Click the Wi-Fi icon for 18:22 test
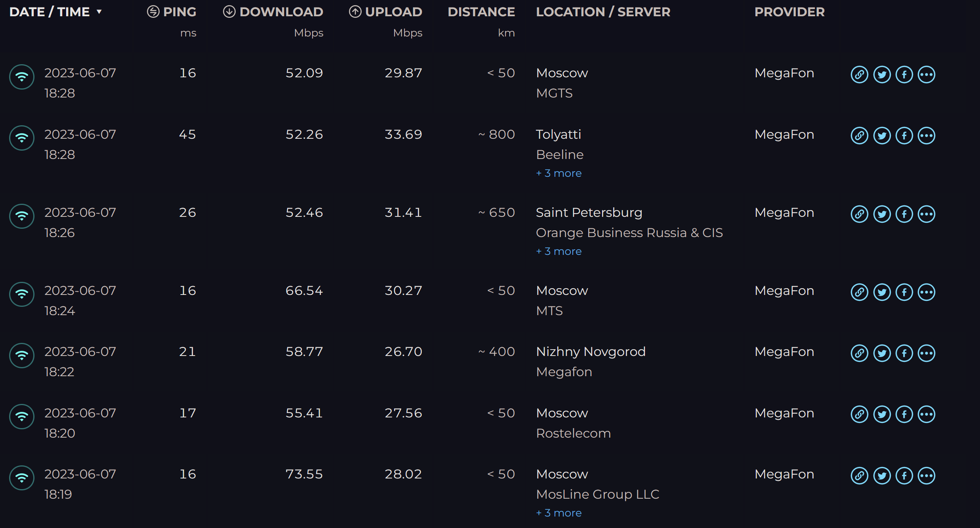 (x=22, y=356)
